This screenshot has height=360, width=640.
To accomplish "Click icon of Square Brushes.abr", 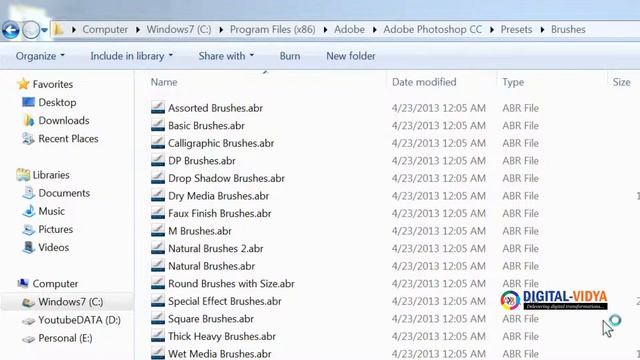I will click(158, 318).
